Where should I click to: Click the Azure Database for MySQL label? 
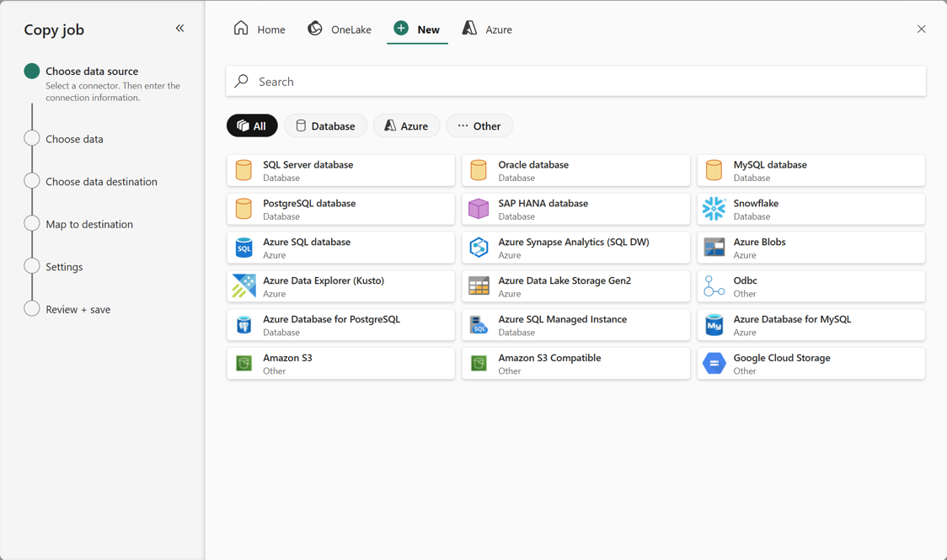pyautogui.click(x=792, y=319)
